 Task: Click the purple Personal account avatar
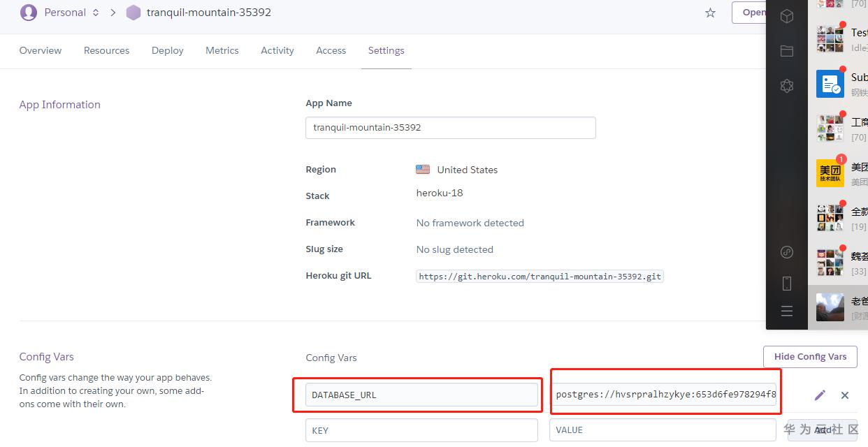tap(29, 13)
